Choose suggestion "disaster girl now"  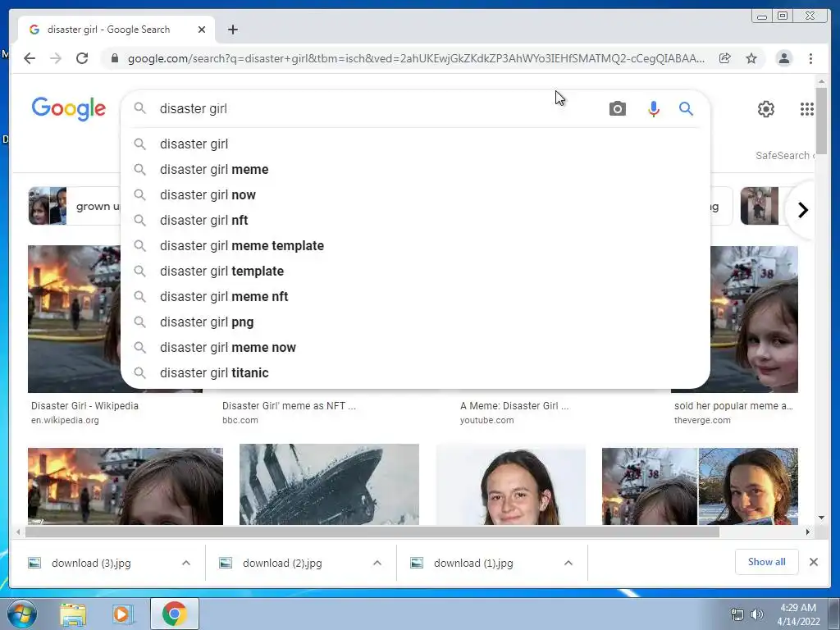[416, 195]
